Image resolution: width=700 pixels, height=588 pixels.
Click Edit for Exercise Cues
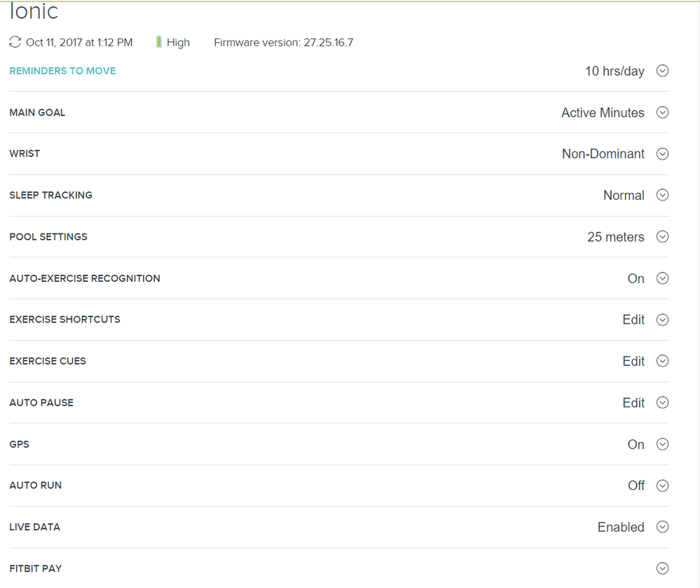[x=633, y=361]
